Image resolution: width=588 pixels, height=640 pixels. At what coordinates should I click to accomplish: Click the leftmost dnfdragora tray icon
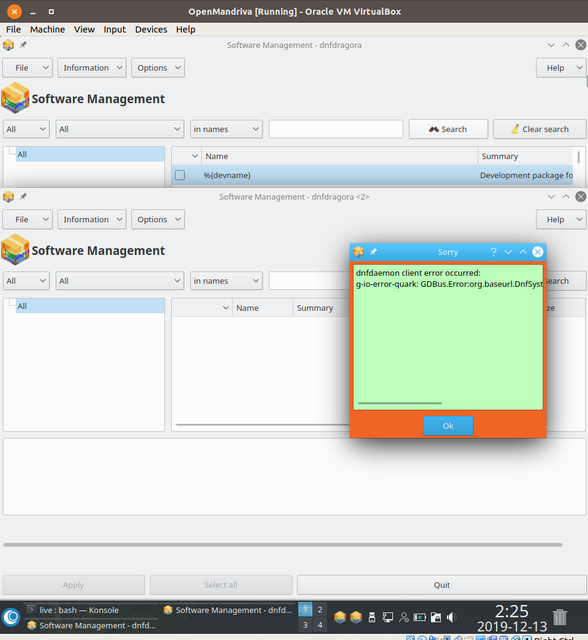click(x=340, y=617)
